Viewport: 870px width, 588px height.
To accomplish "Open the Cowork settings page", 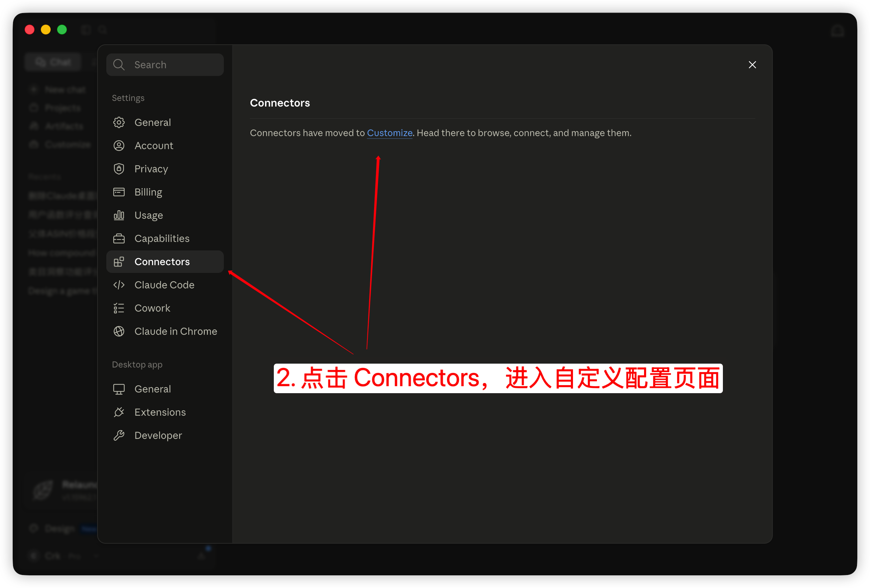I will coord(165,308).
